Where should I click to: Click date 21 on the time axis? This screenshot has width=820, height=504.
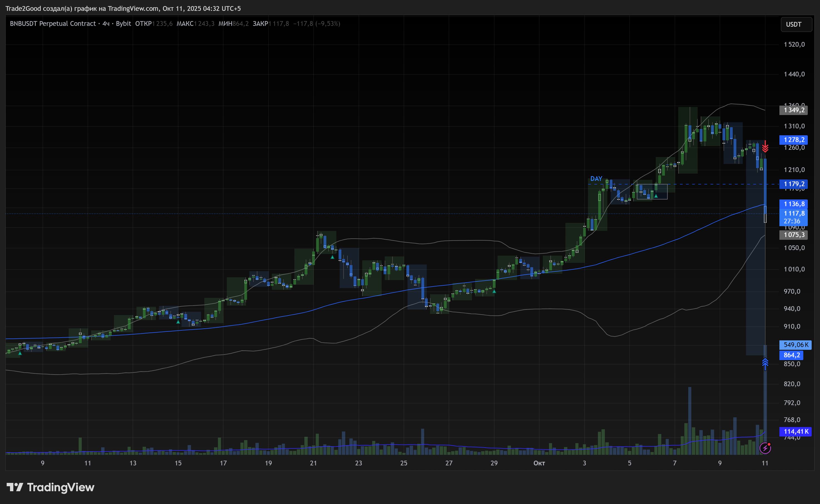tap(313, 463)
